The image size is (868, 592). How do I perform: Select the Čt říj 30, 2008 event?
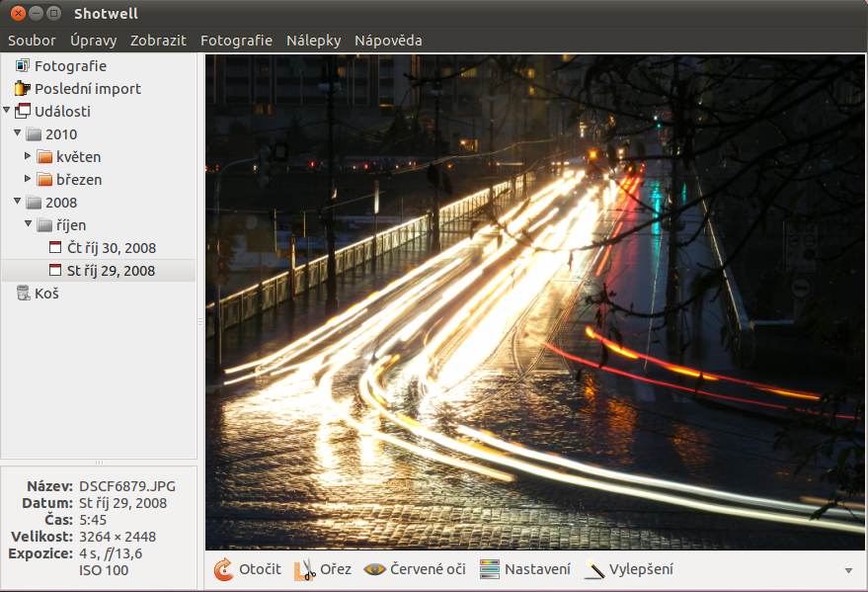112,247
